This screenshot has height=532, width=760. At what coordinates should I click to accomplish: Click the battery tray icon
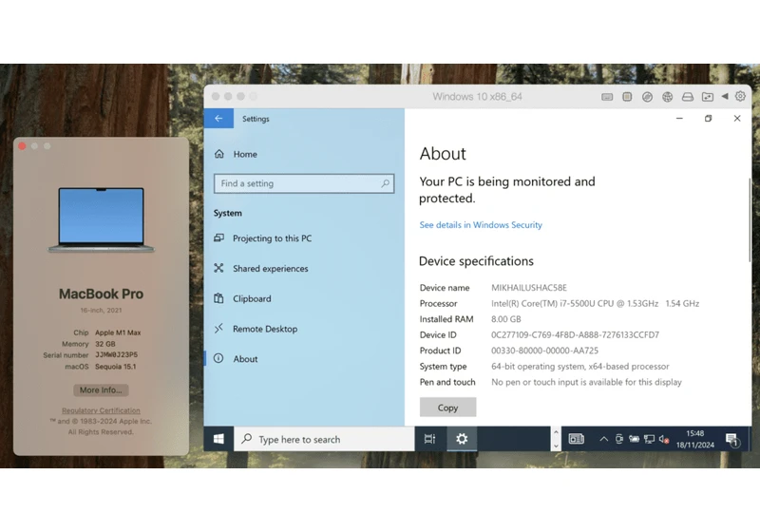pyautogui.click(x=634, y=439)
